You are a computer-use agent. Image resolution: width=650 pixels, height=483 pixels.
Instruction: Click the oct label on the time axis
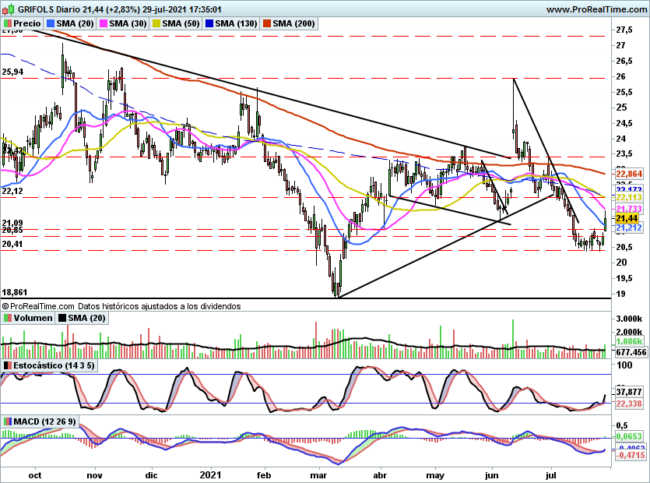pyautogui.click(x=35, y=475)
